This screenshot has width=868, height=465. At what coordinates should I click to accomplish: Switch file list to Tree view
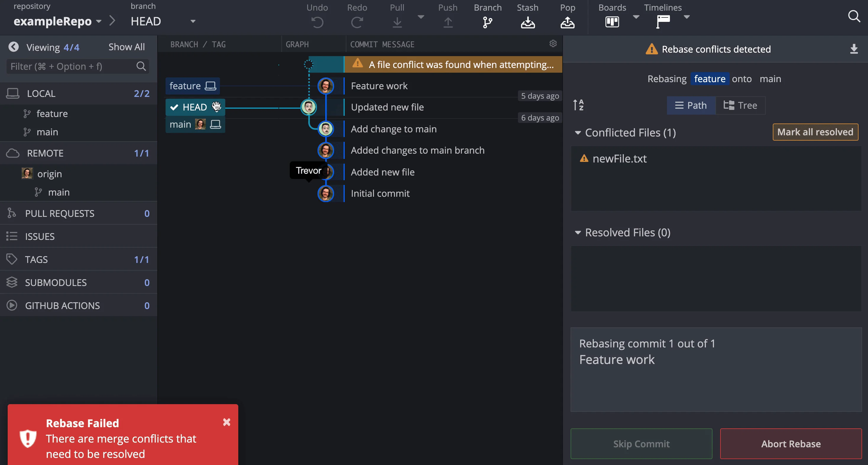click(x=740, y=105)
